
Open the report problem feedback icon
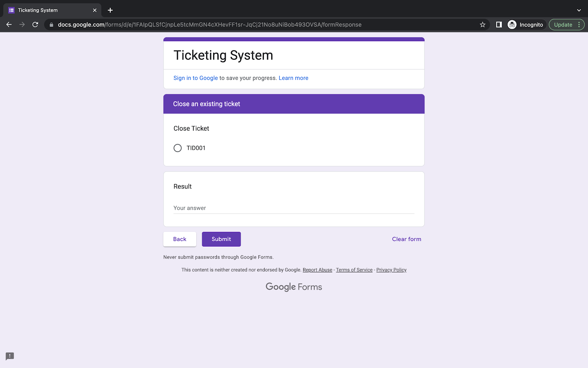click(10, 356)
